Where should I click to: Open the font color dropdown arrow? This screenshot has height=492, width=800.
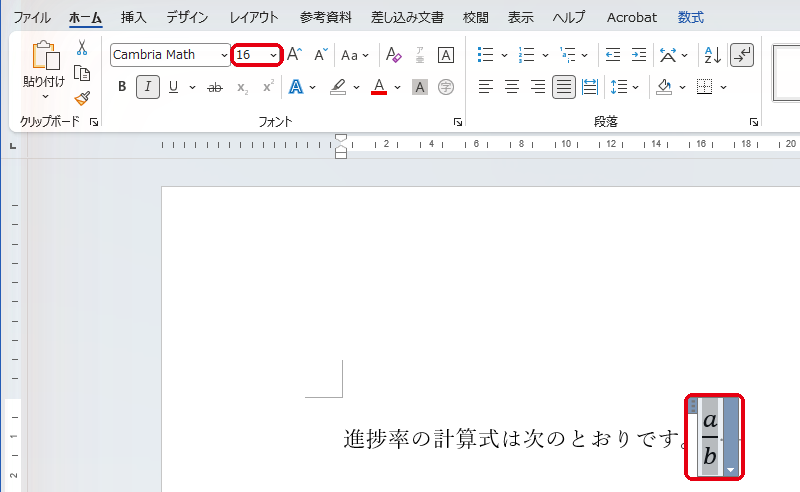[397, 87]
